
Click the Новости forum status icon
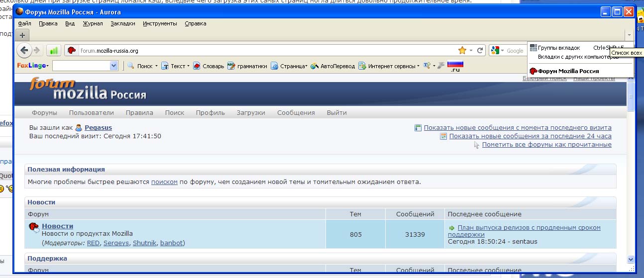[x=34, y=228]
